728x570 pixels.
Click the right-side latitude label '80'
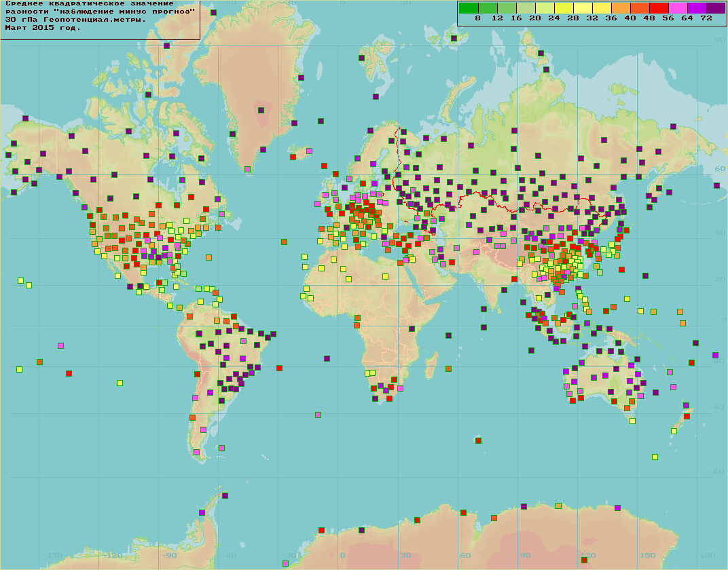point(720,40)
